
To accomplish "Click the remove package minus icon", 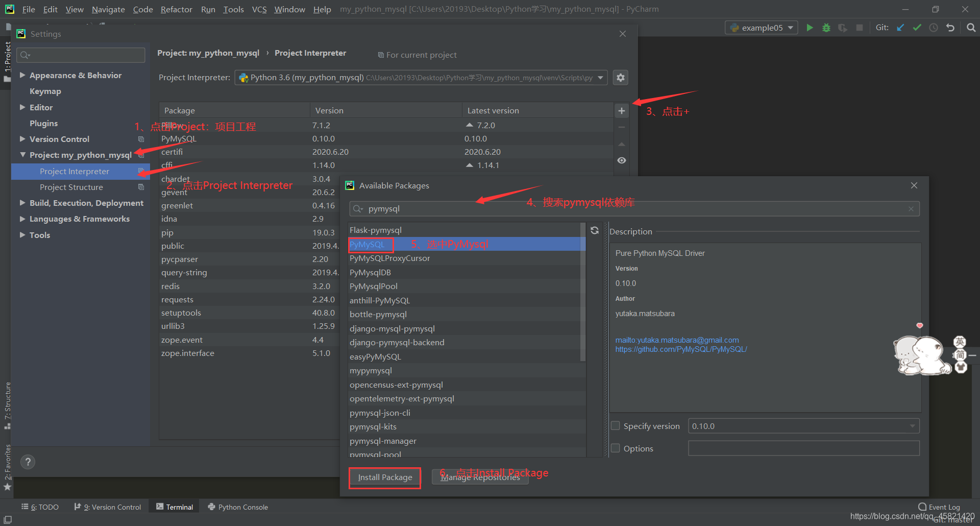I will click(621, 127).
